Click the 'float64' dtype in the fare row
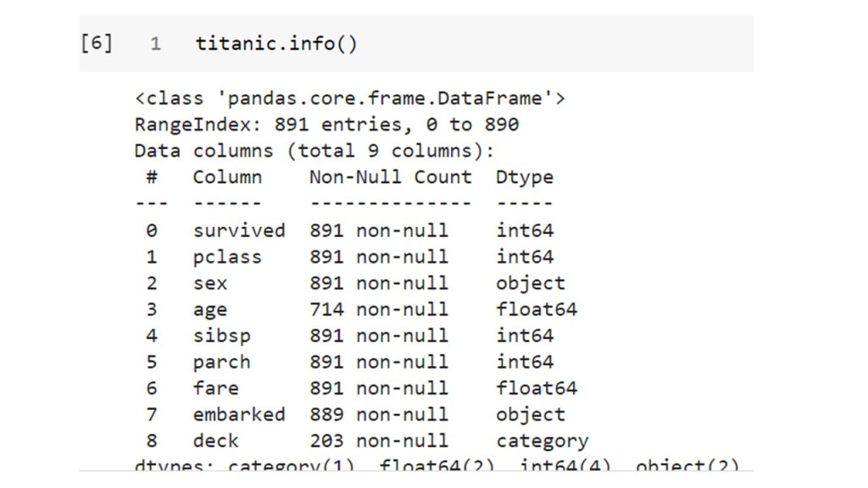868x488 pixels. [537, 388]
